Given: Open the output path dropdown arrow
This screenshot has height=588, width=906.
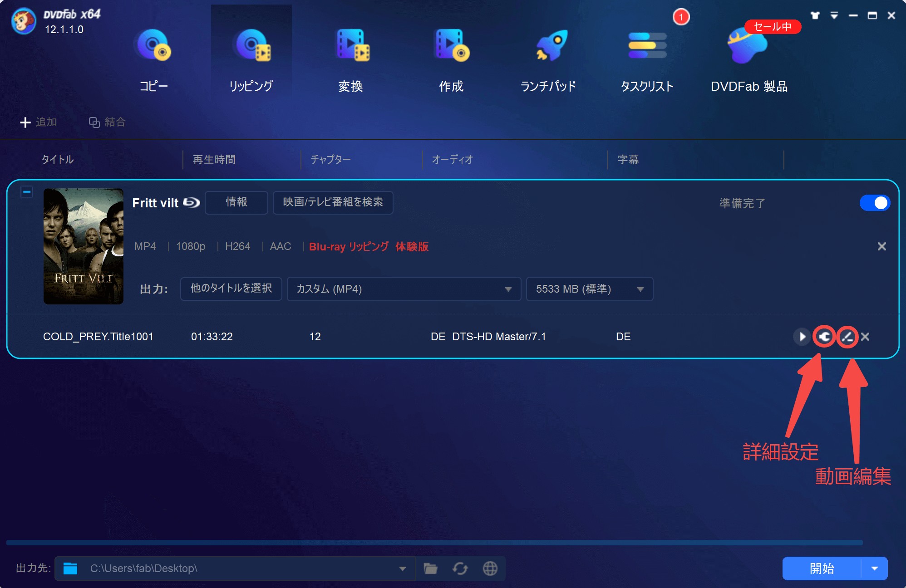Looking at the screenshot, I should (x=402, y=568).
